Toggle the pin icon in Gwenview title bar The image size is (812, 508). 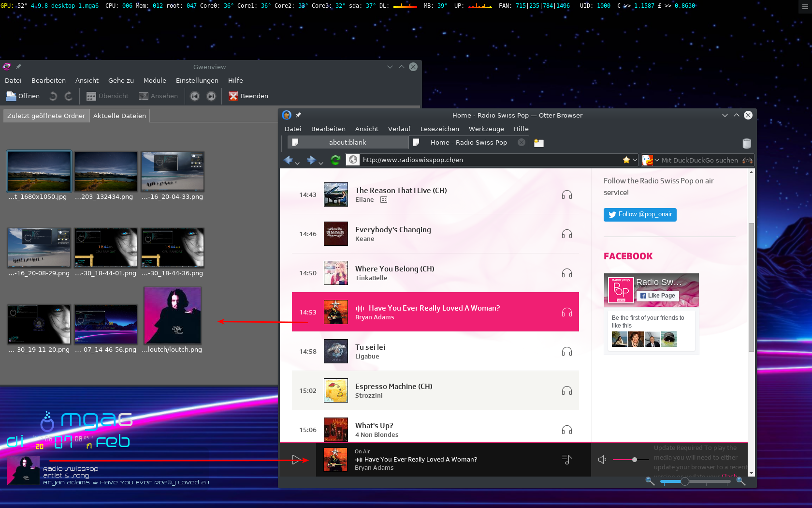(18, 67)
